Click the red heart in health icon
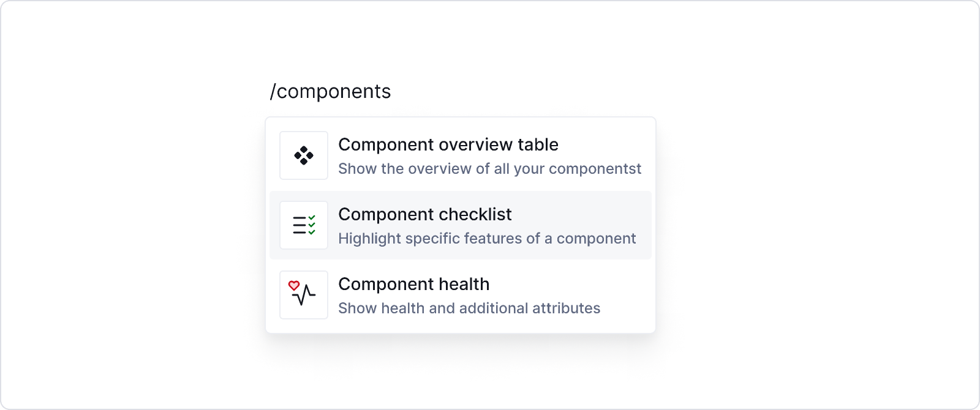 click(x=294, y=285)
